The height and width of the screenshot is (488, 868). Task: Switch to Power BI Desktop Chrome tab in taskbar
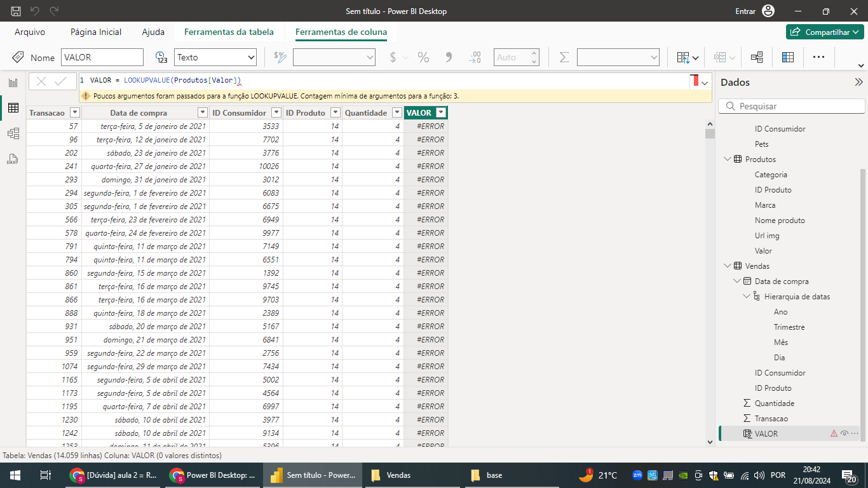(x=214, y=475)
